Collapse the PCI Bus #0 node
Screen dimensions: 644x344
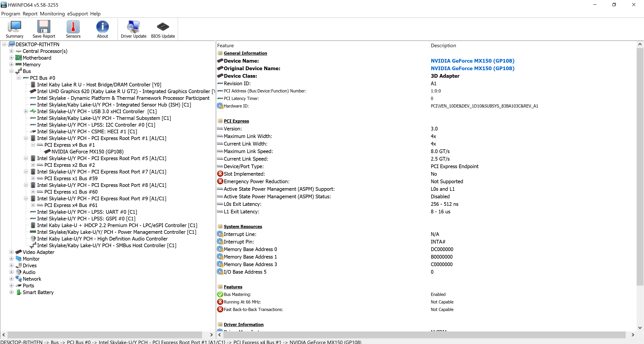point(18,78)
